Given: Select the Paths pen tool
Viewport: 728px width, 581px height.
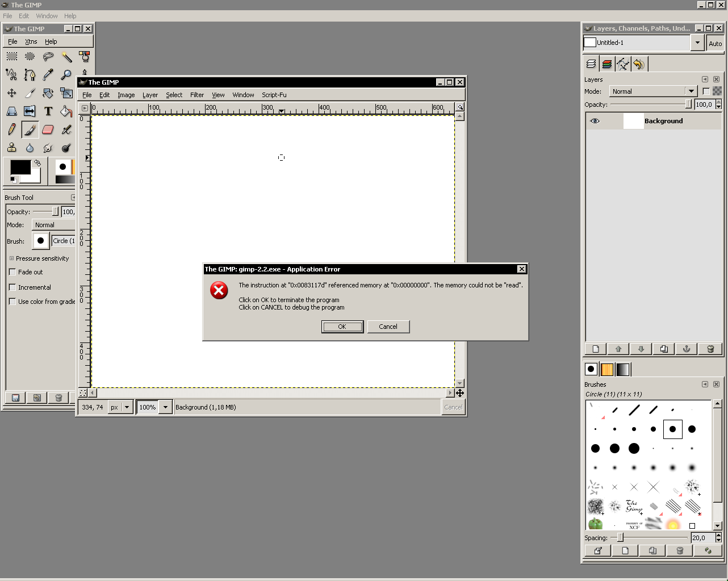Looking at the screenshot, I should point(30,74).
